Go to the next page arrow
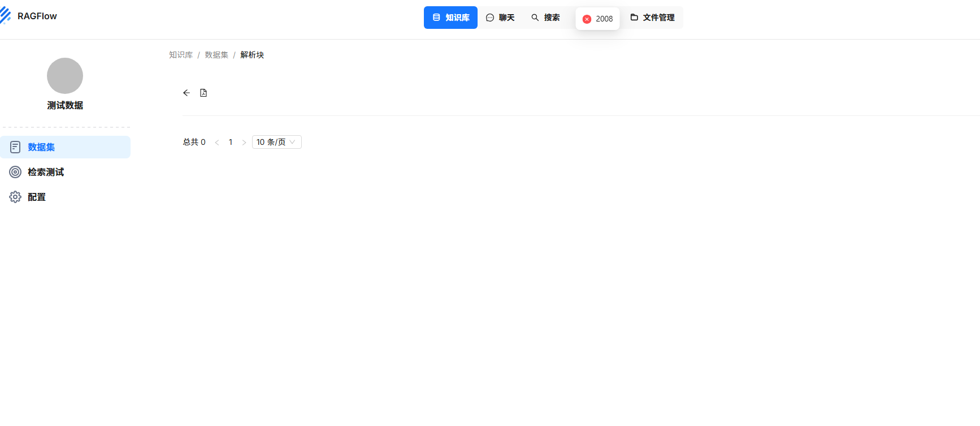The width and height of the screenshot is (980, 426). 244,143
